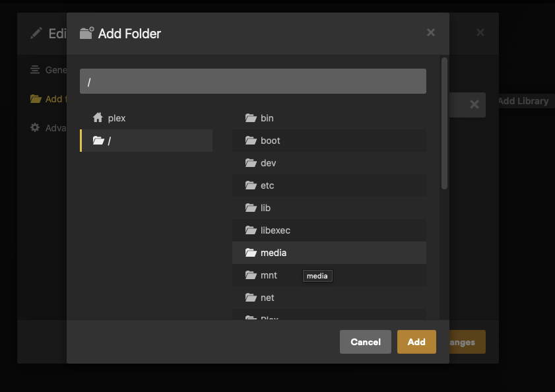
Task: Click the root slash folder icon
Action: [x=98, y=141]
